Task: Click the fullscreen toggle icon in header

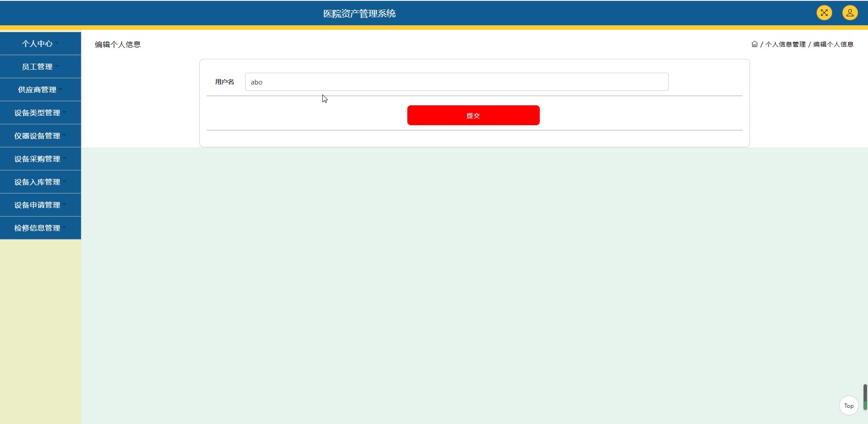Action: pyautogui.click(x=824, y=13)
